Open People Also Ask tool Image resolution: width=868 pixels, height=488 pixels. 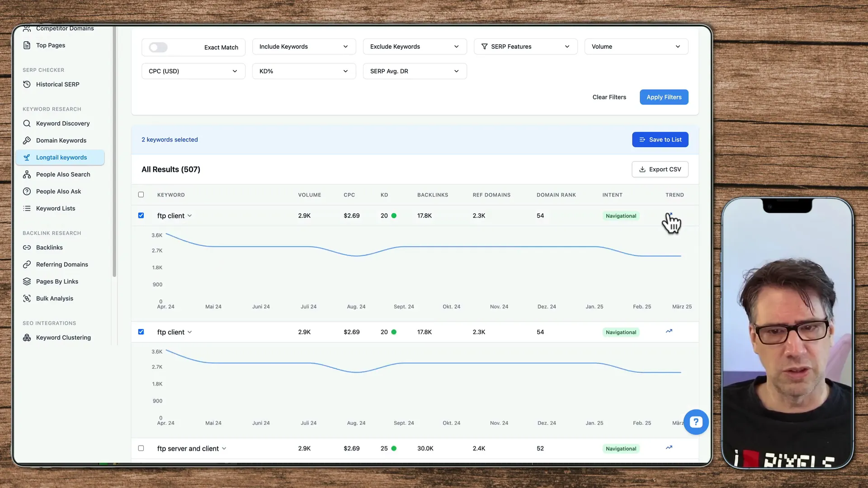coord(58,192)
